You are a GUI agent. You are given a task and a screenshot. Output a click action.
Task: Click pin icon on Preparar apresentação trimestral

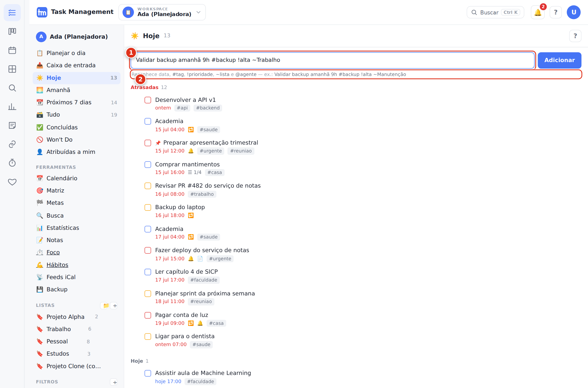158,143
